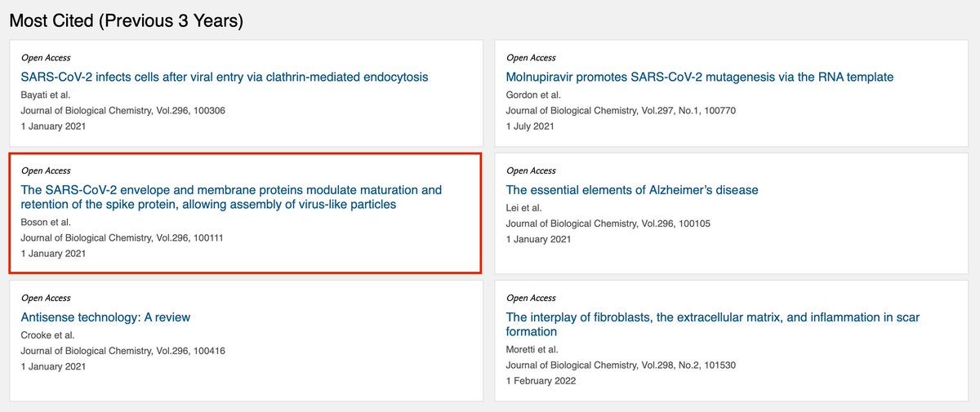Image resolution: width=980 pixels, height=412 pixels.
Task: Open The essential elements of Alzheimer's disease
Action: tap(632, 189)
